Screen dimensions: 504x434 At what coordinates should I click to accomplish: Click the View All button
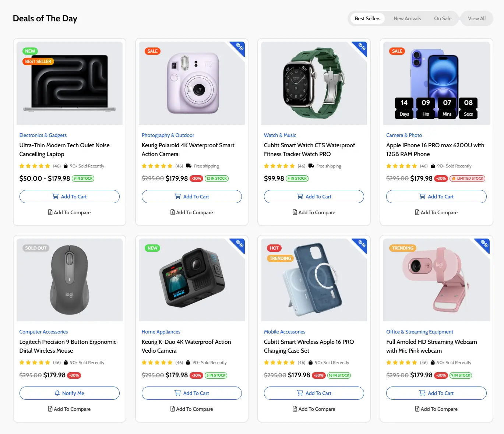click(x=477, y=18)
